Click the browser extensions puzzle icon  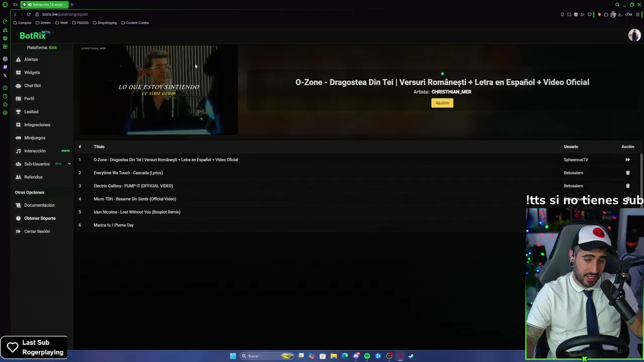[x=606, y=15]
